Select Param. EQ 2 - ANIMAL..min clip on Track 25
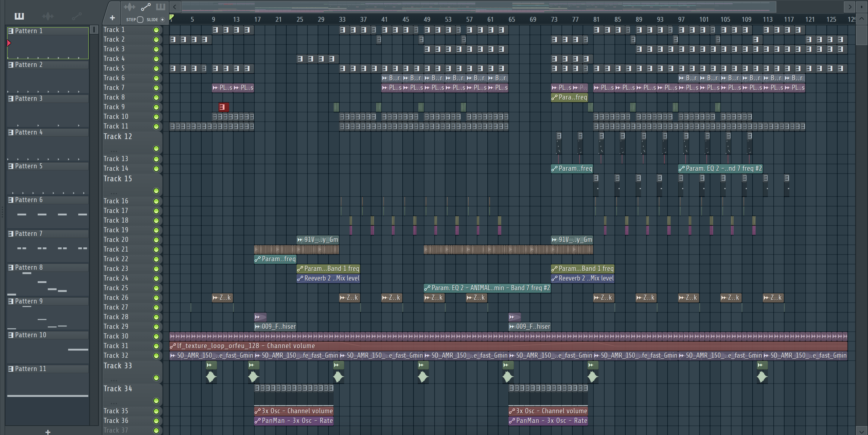 (487, 288)
